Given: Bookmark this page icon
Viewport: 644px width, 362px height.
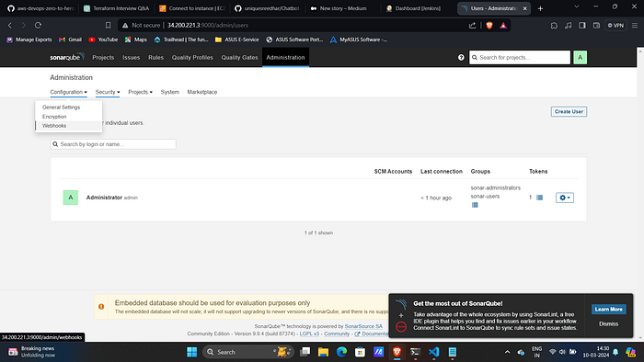Looking at the screenshot, I should (x=108, y=26).
